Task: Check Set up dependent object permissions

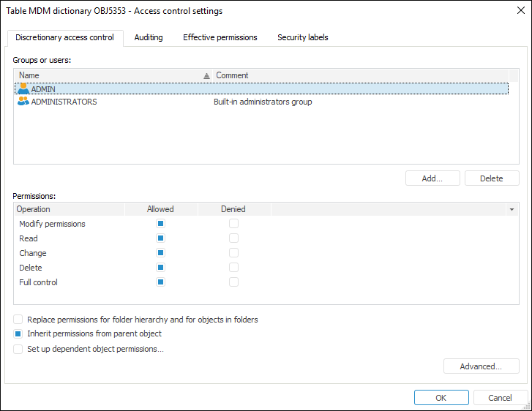Action: (x=18, y=350)
